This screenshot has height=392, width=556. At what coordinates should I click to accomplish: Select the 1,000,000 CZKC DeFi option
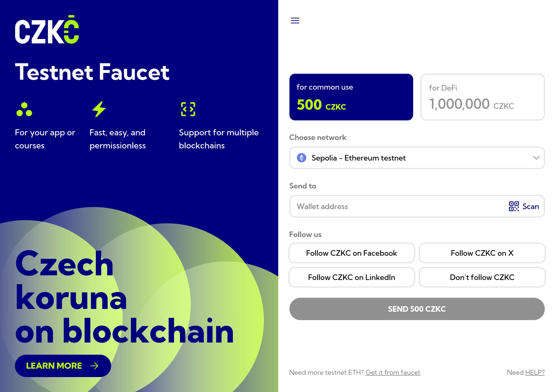tap(482, 97)
